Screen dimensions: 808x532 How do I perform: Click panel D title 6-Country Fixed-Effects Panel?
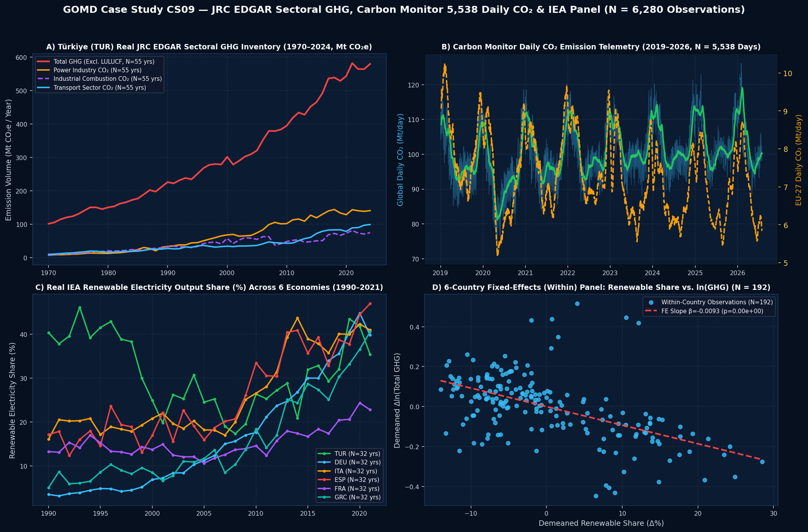point(601,288)
